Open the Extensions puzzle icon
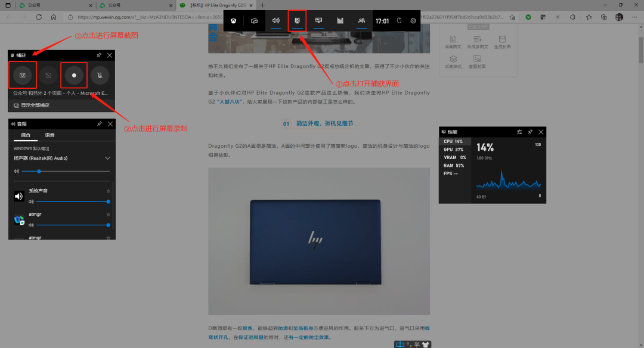644x348 pixels. [x=572, y=17]
